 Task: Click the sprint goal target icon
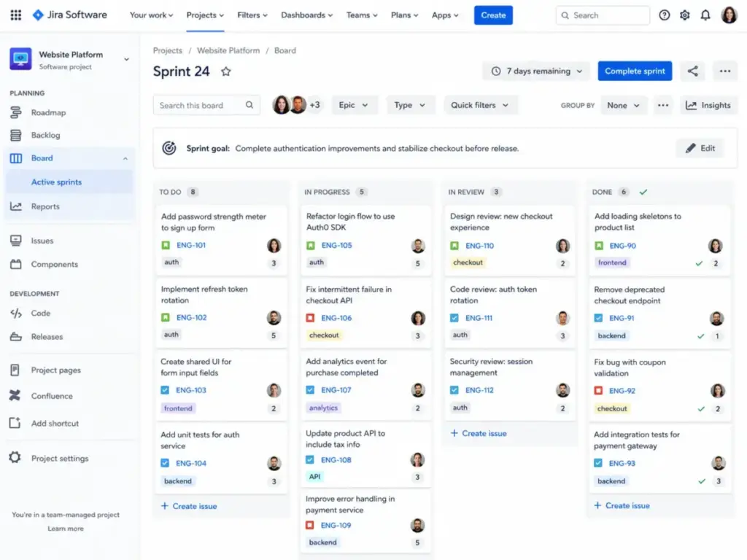169,148
